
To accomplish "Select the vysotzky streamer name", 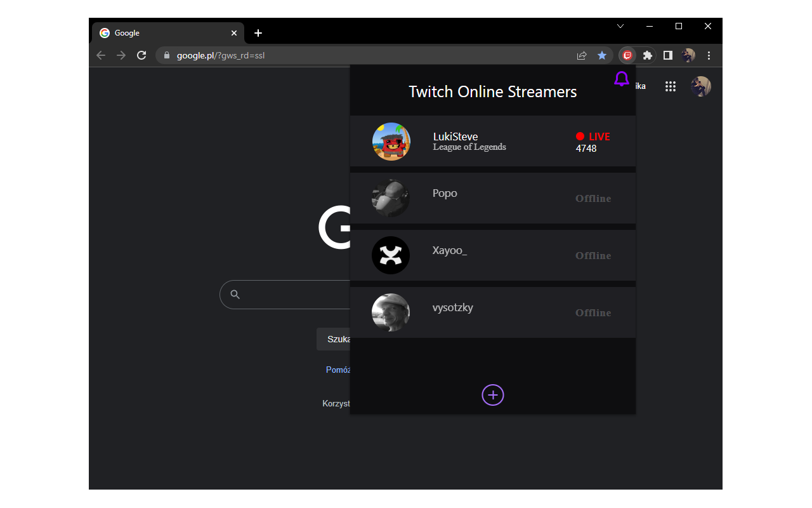I will (x=452, y=308).
